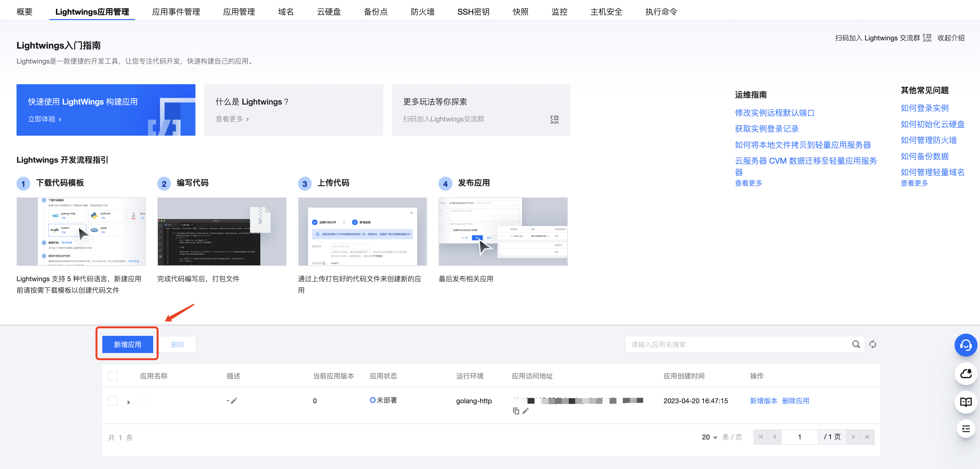Expand the golang-http app row details
Image resolution: width=980 pixels, height=469 pixels.
click(129, 402)
